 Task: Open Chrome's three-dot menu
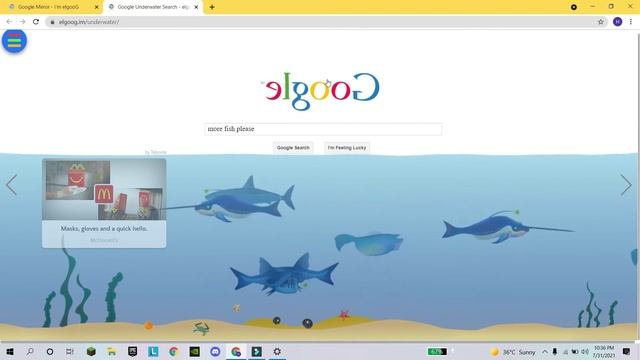[x=631, y=22]
